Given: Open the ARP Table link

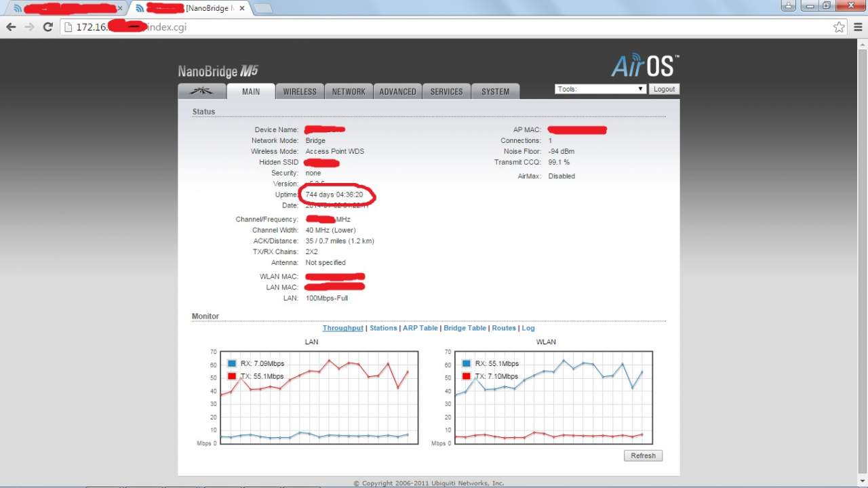Looking at the screenshot, I should click(420, 328).
